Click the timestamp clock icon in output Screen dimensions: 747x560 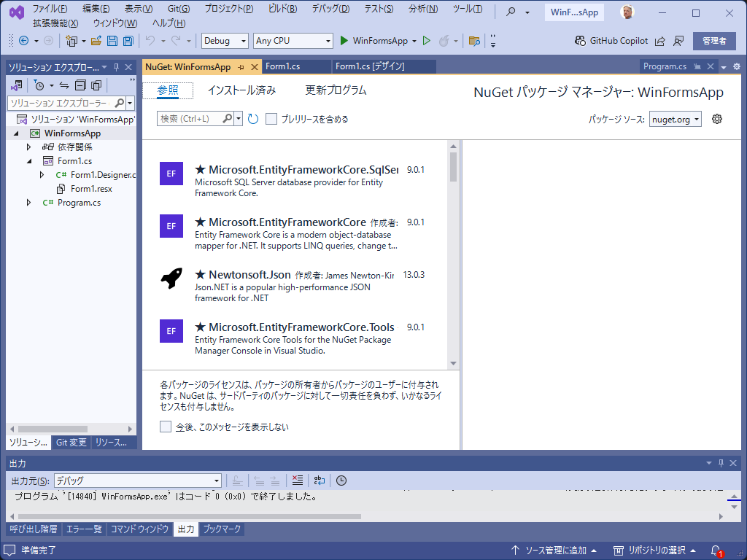341,481
